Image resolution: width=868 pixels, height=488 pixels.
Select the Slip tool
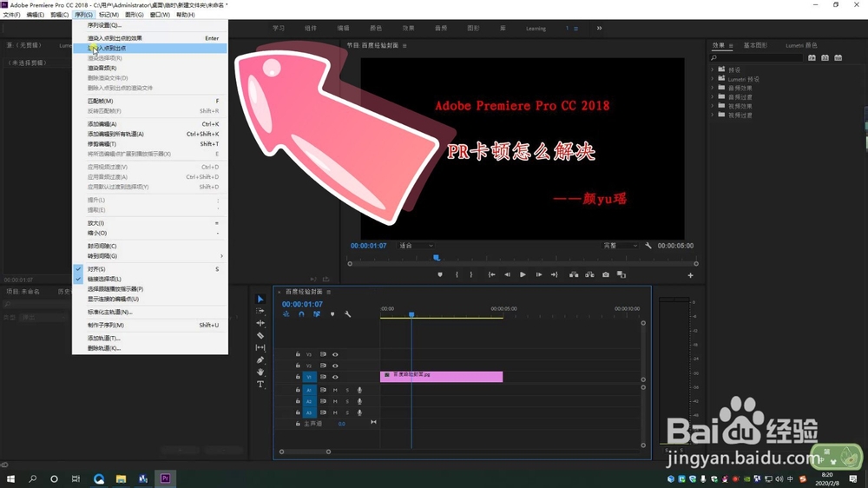pos(260,347)
